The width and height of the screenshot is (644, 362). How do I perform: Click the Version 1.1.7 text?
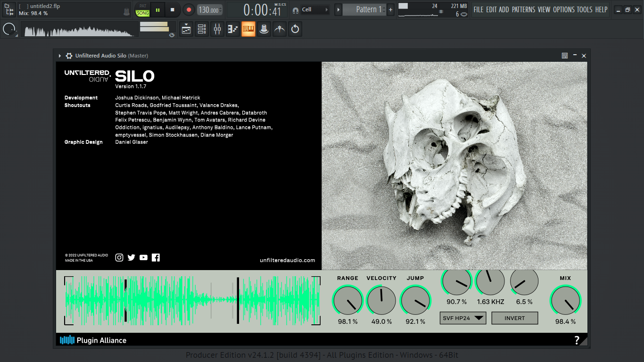point(131,86)
